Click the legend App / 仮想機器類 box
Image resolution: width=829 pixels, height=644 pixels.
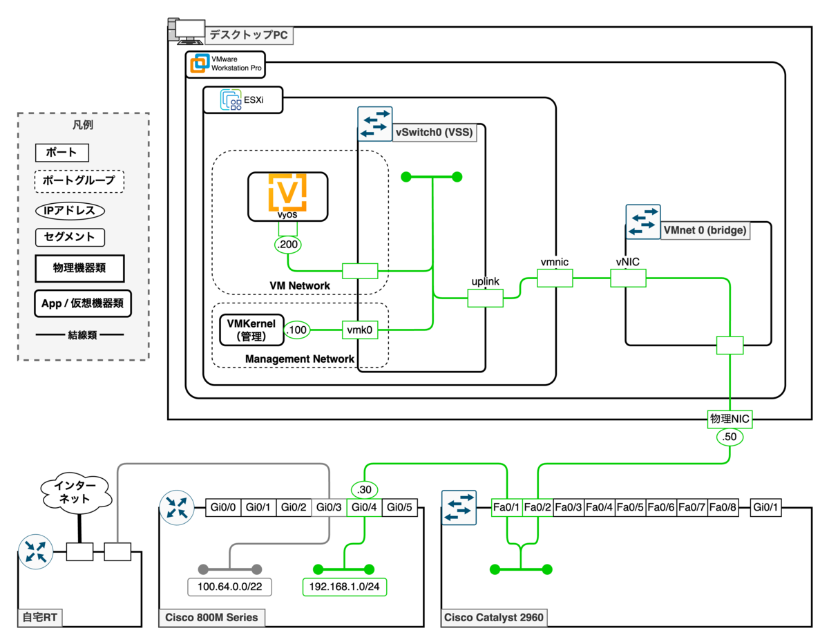click(x=83, y=303)
